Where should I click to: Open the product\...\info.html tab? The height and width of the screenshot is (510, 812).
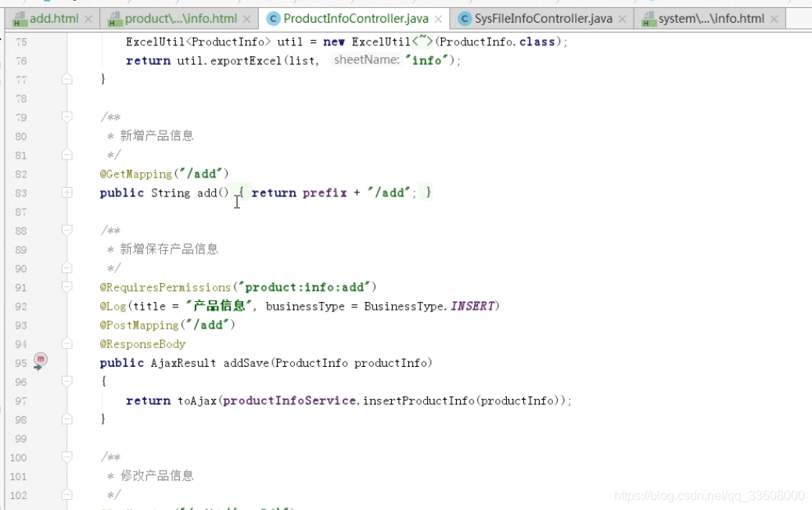point(181,19)
